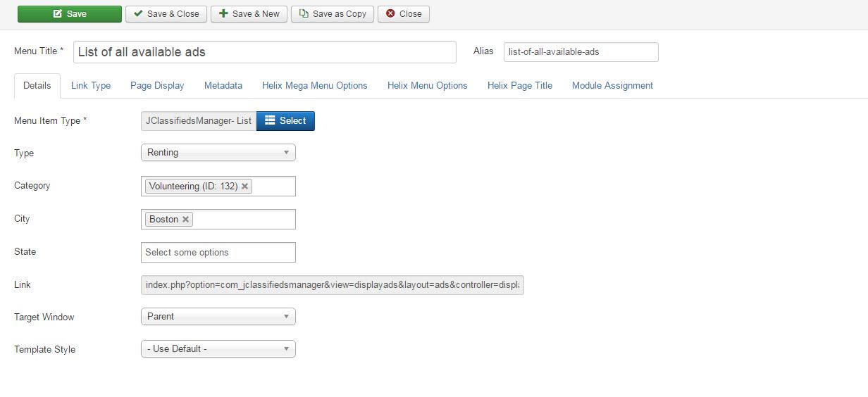Open the Helix Page Title tab

click(x=519, y=86)
